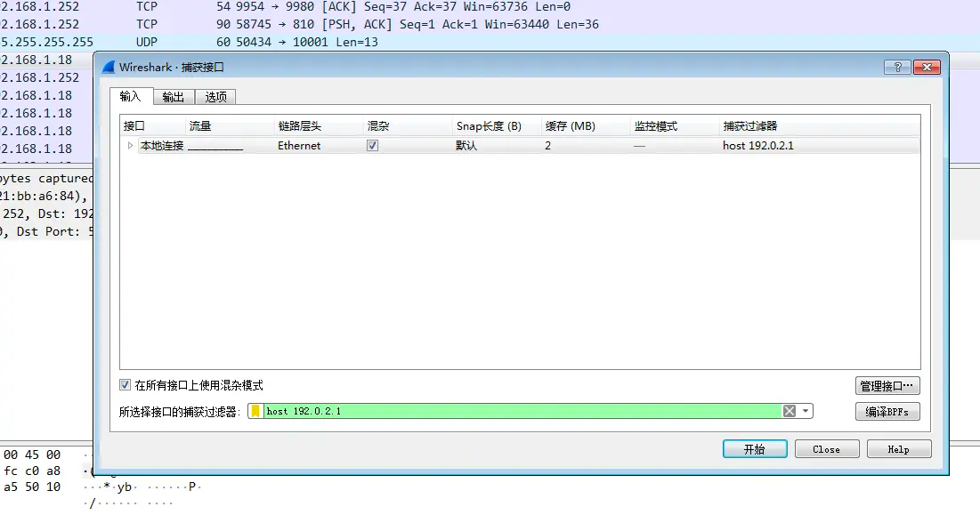
Task: Open the capture filter history dropdown
Action: [x=805, y=411]
